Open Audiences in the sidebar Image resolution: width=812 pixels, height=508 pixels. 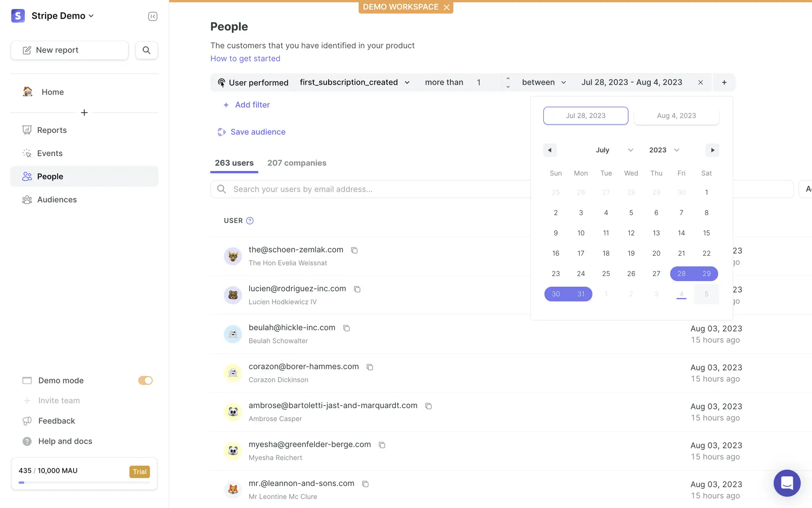(x=57, y=199)
